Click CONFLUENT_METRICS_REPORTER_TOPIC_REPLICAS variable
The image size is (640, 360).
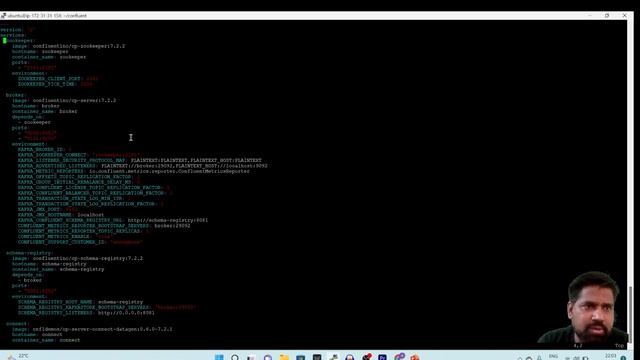click(x=79, y=231)
